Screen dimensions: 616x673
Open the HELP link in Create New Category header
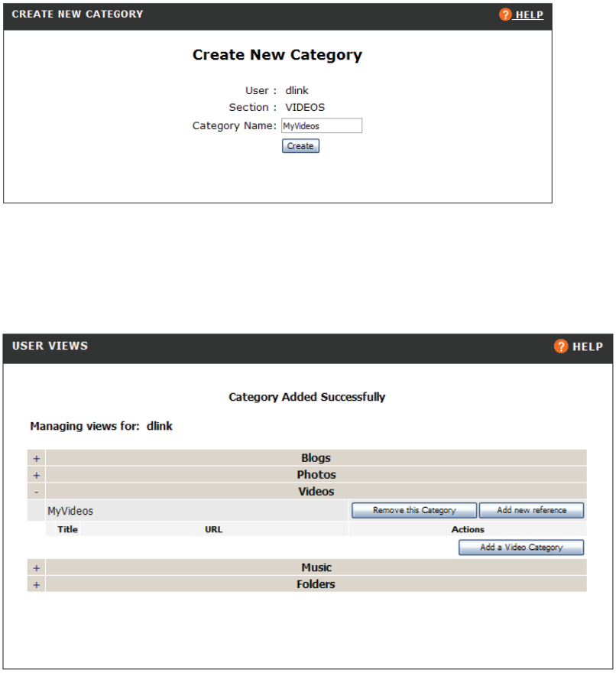[x=529, y=15]
